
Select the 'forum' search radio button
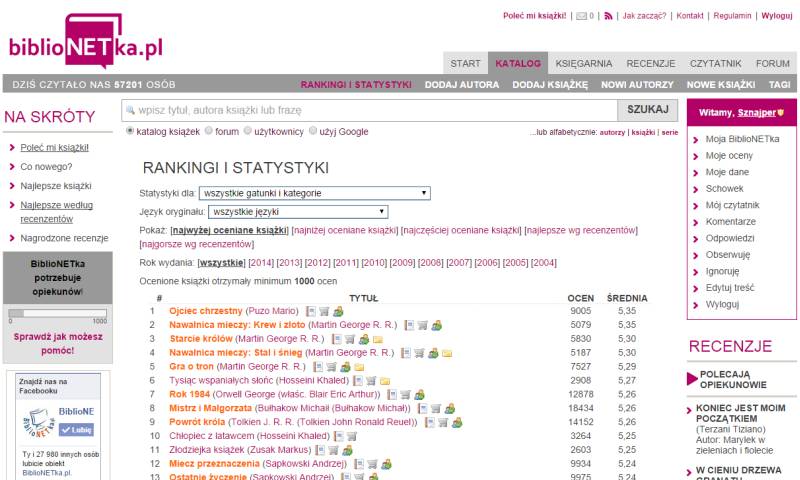209,131
